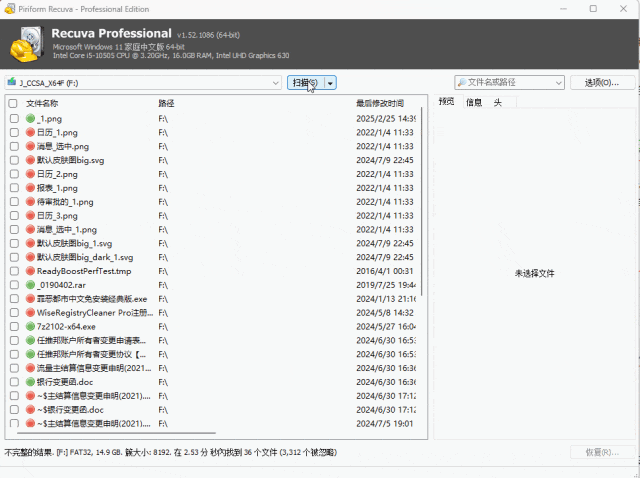Open the drive selection dropdown J_CCSA_X64F (F:)

point(143,83)
